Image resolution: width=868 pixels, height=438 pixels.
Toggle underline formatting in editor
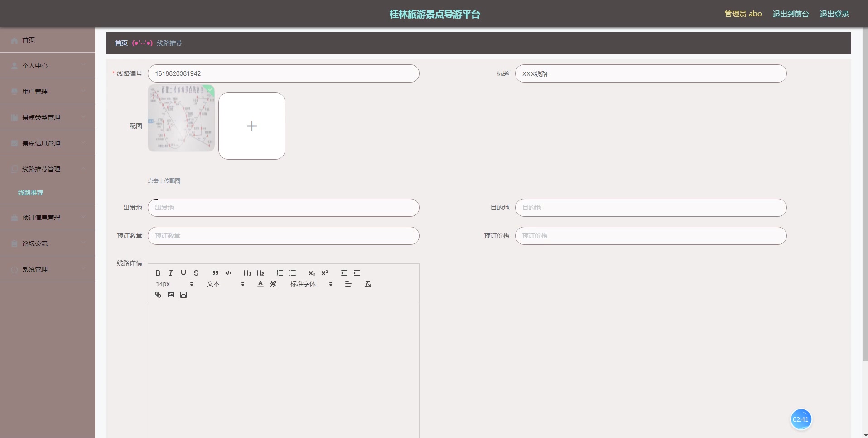(x=183, y=273)
